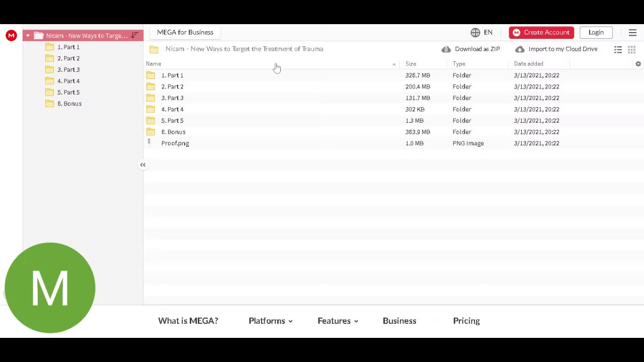The image size is (644, 362).
Task: Switch to grid thumbnail view
Action: tap(632, 49)
